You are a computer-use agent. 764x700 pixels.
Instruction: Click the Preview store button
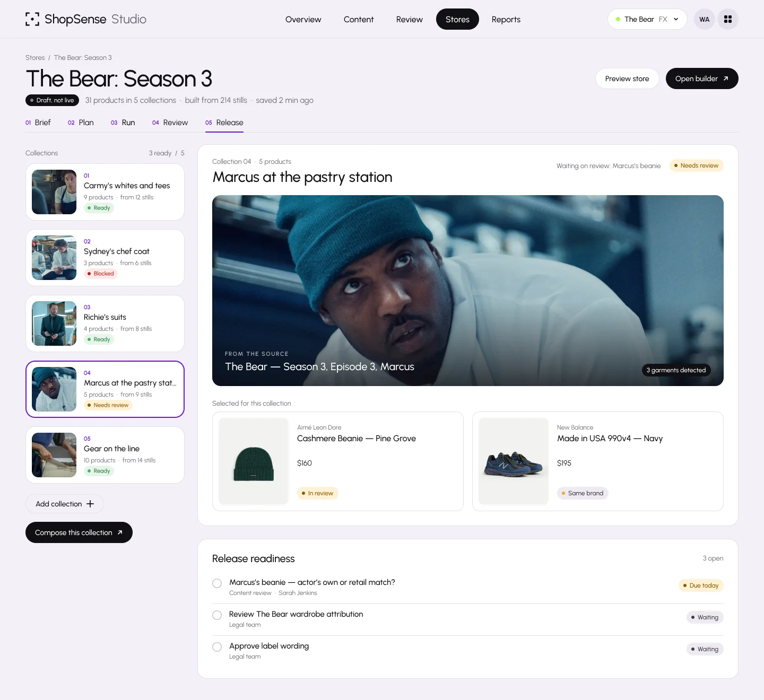pos(627,78)
